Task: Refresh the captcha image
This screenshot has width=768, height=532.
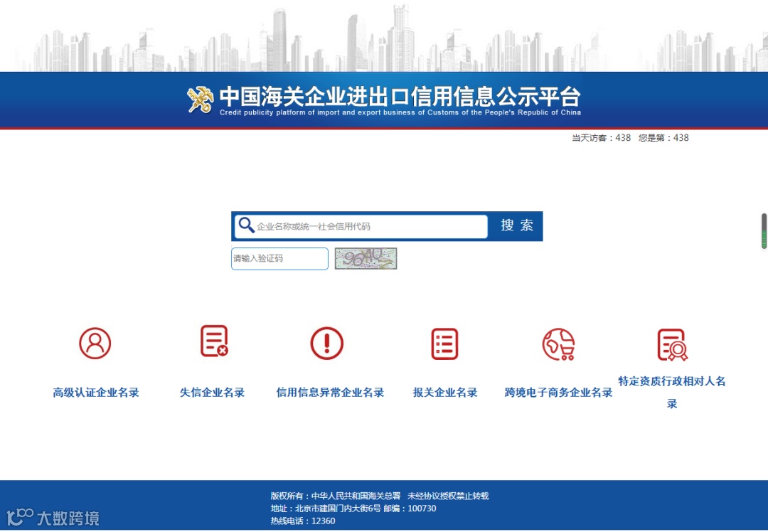Action: coord(366,259)
